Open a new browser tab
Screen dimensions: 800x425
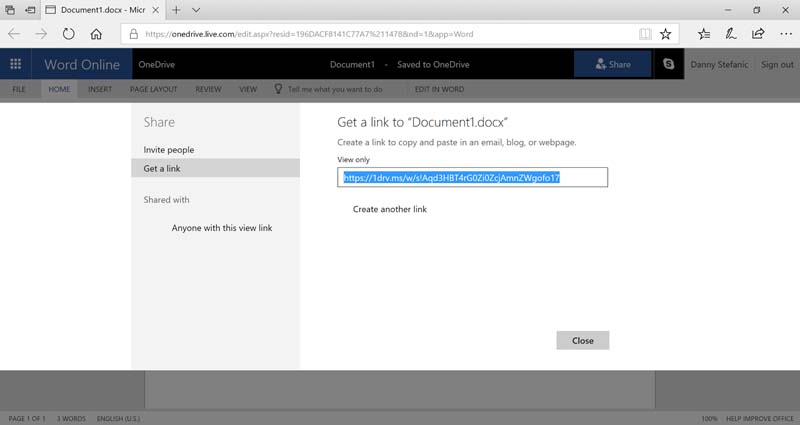pyautogui.click(x=176, y=10)
